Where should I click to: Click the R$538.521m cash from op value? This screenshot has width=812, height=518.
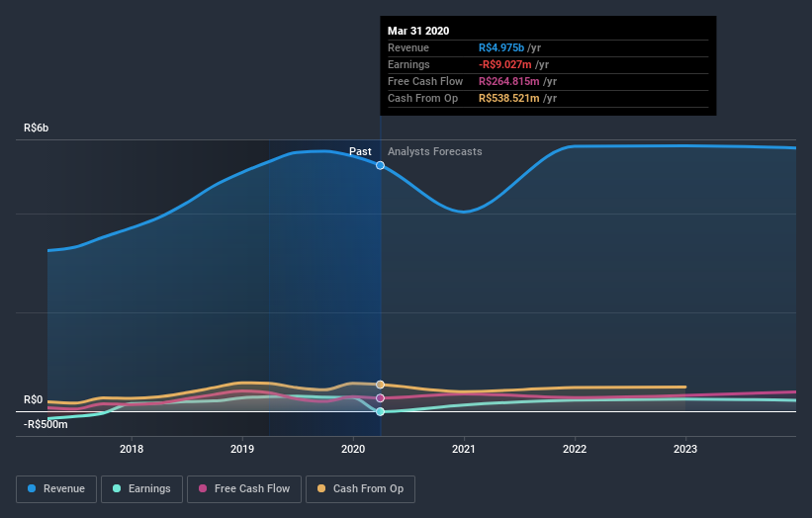[509, 98]
